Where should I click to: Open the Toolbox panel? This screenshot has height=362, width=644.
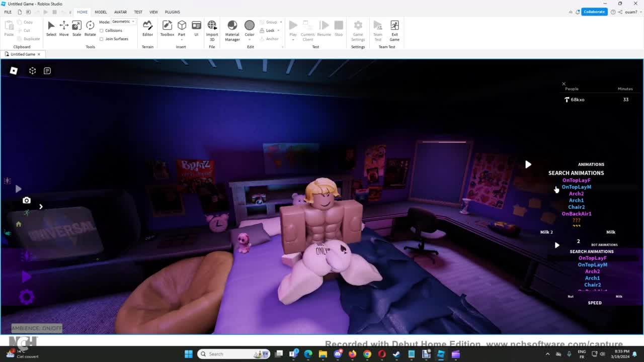[x=167, y=28]
